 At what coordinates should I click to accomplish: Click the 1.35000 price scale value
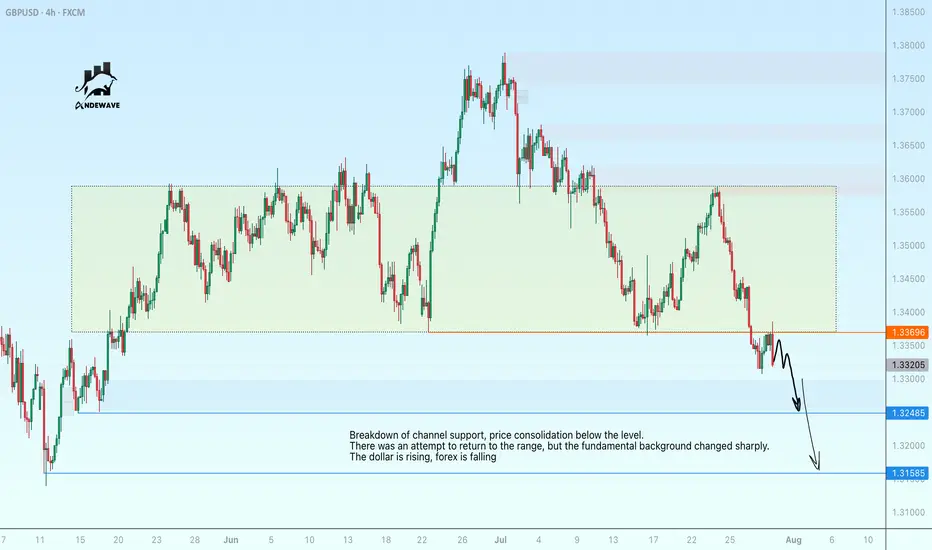tap(908, 245)
